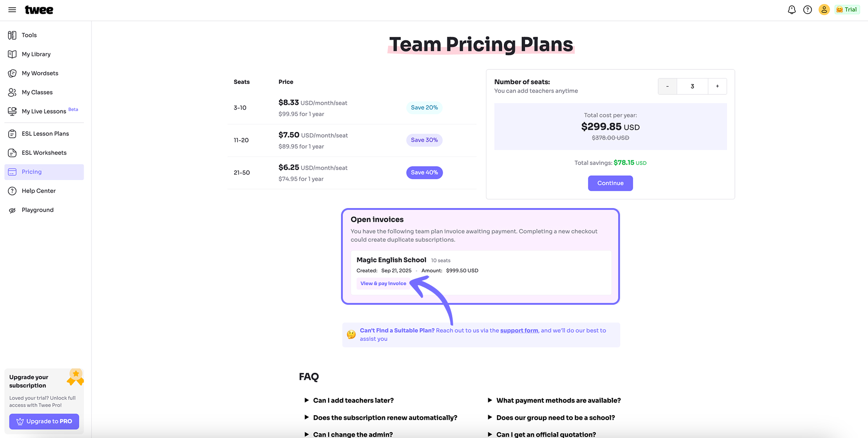The height and width of the screenshot is (438, 868).
Task: Open the hamburger menu icon
Action: coord(12,10)
